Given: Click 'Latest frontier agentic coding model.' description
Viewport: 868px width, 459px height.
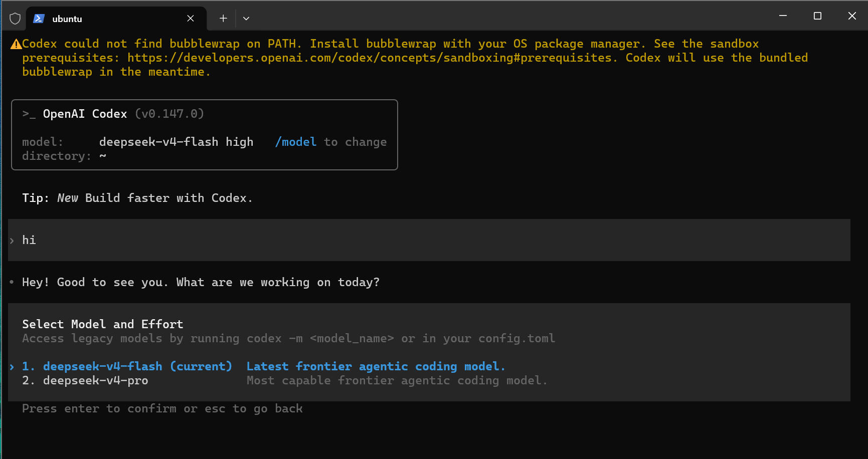Looking at the screenshot, I should (x=376, y=366).
